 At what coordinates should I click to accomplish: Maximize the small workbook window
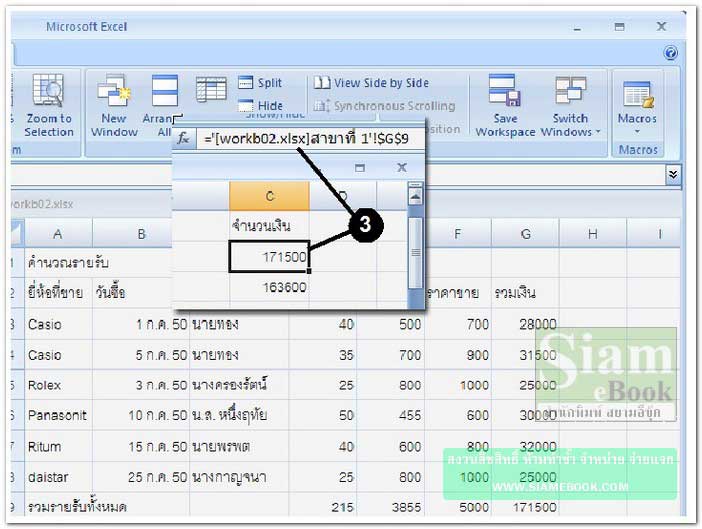point(360,168)
